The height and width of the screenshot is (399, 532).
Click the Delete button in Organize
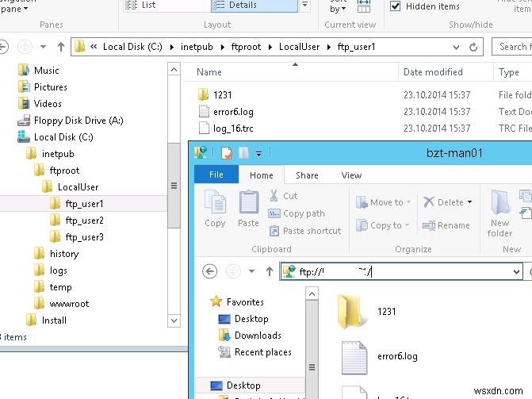click(x=447, y=202)
